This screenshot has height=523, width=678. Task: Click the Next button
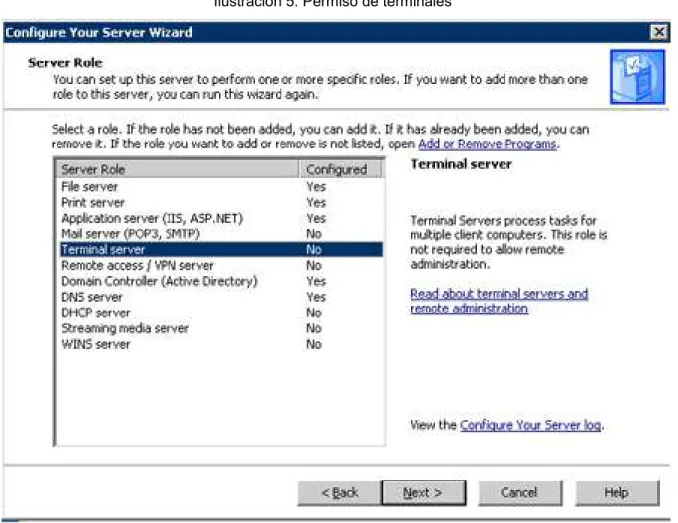tap(423, 492)
